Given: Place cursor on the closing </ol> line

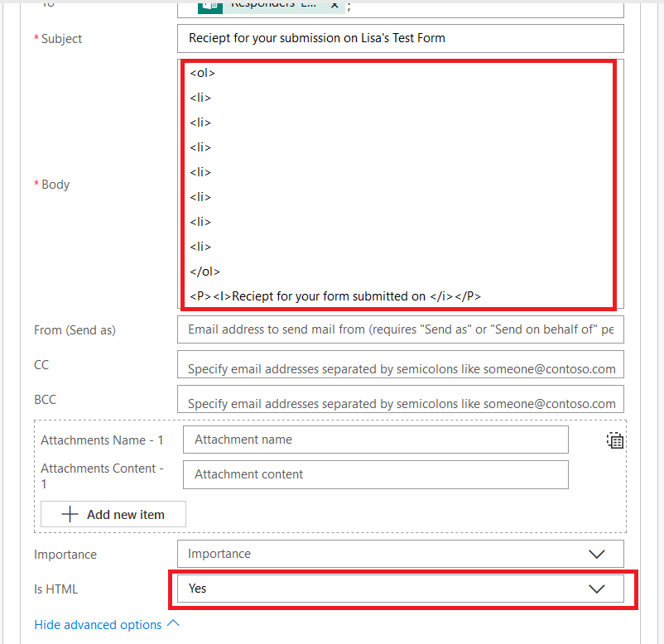Looking at the screenshot, I should [x=205, y=272].
